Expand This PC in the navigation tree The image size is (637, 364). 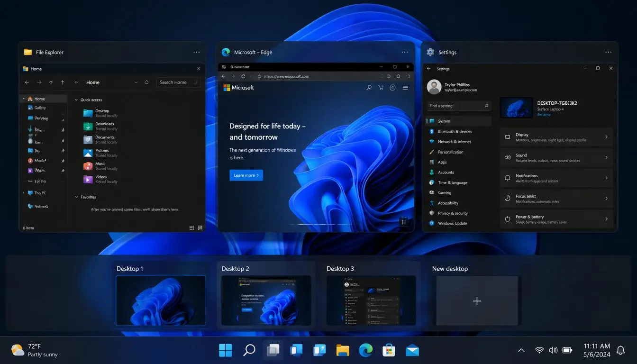tap(24, 193)
